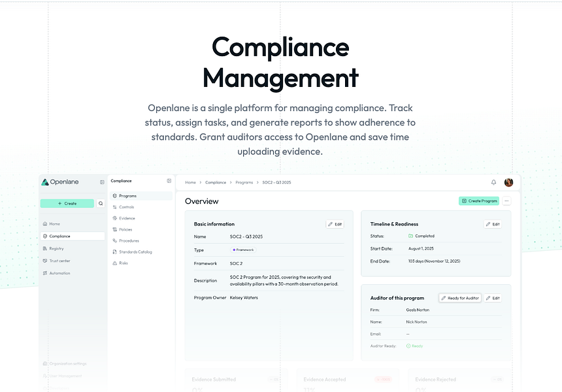The image size is (562, 392).
Task: Click Home breadcrumb link
Action: (x=190, y=182)
